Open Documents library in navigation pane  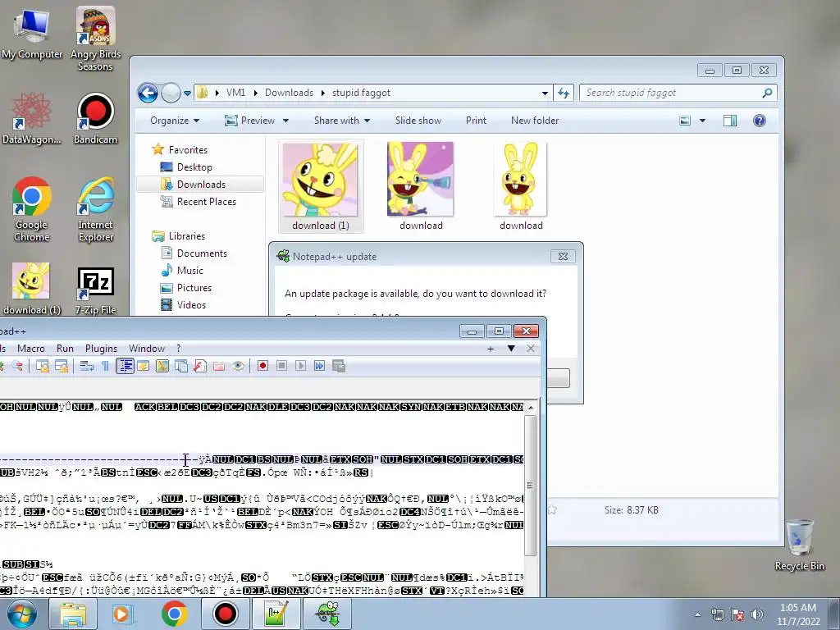pos(202,253)
